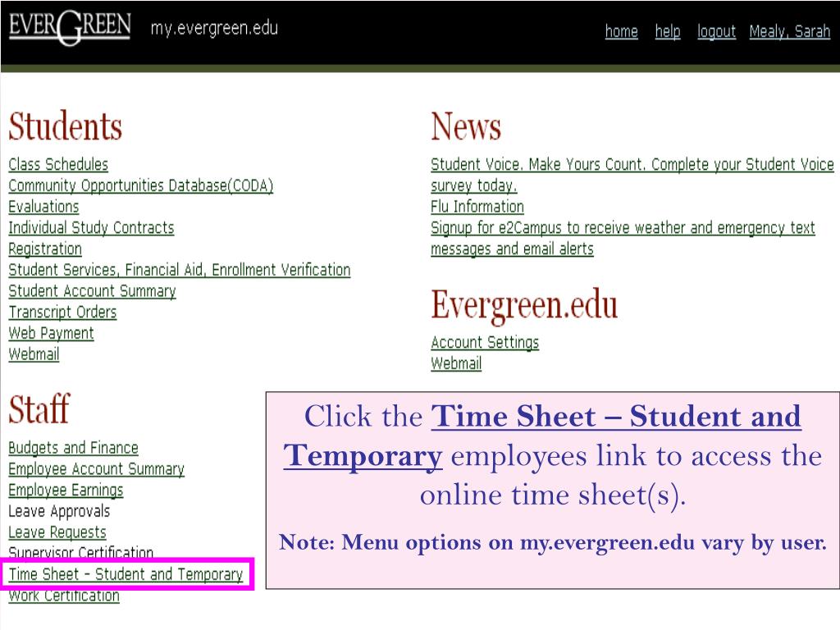Open Time Sheet - Student and Temporary
This screenshot has width=840, height=630.
126,574
